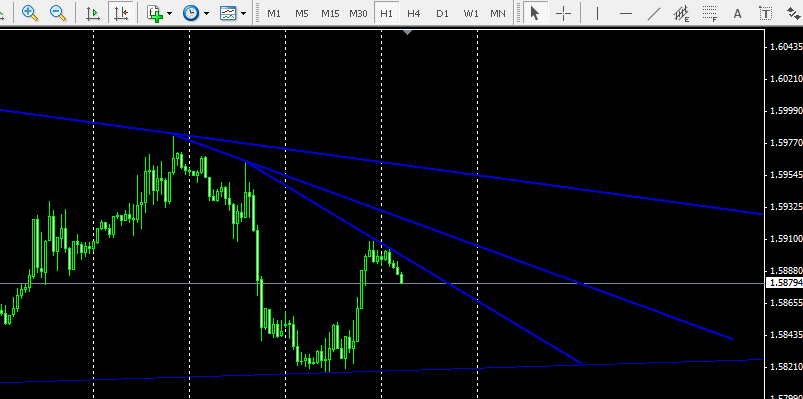This screenshot has height=399, width=803.
Task: Toggle chart auto scroll
Action: pyautogui.click(x=93, y=13)
